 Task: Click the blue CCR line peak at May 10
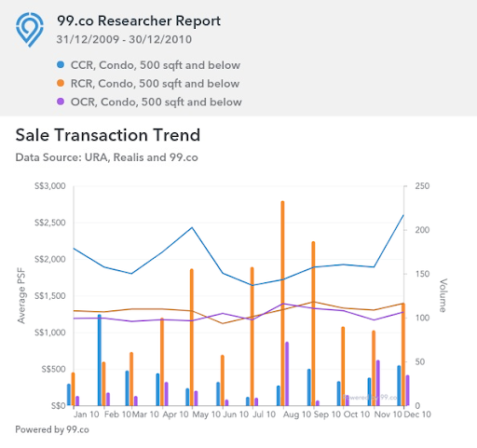tap(192, 227)
